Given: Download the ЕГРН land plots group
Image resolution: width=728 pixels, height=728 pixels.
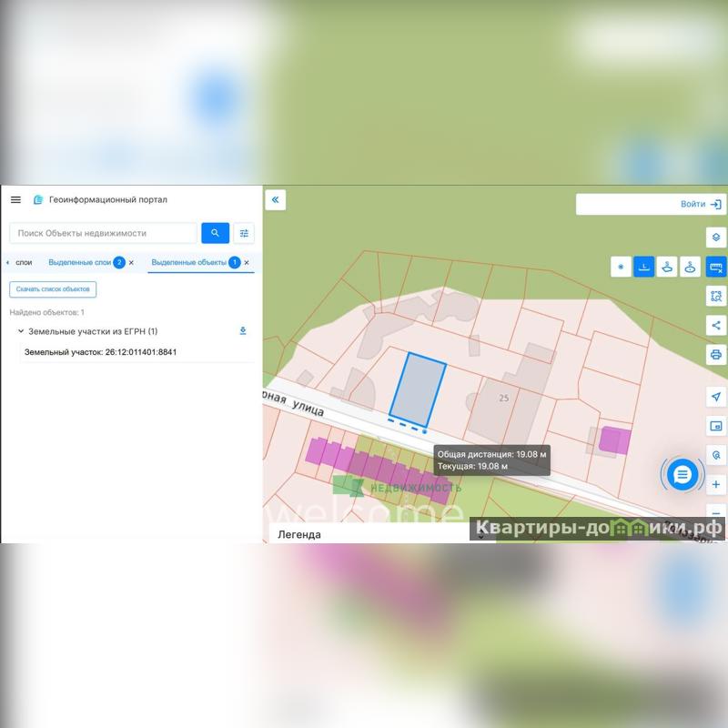Looking at the screenshot, I should pyautogui.click(x=243, y=331).
